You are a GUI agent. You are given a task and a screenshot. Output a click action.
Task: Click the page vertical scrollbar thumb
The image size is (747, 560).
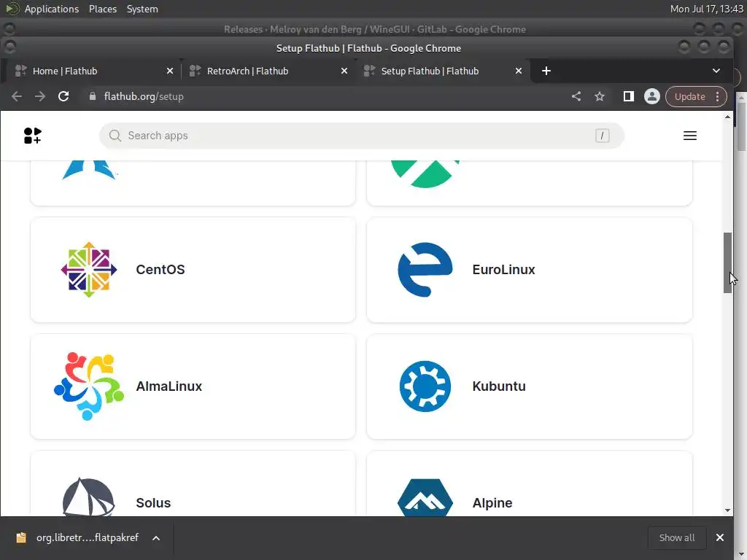[x=727, y=262]
